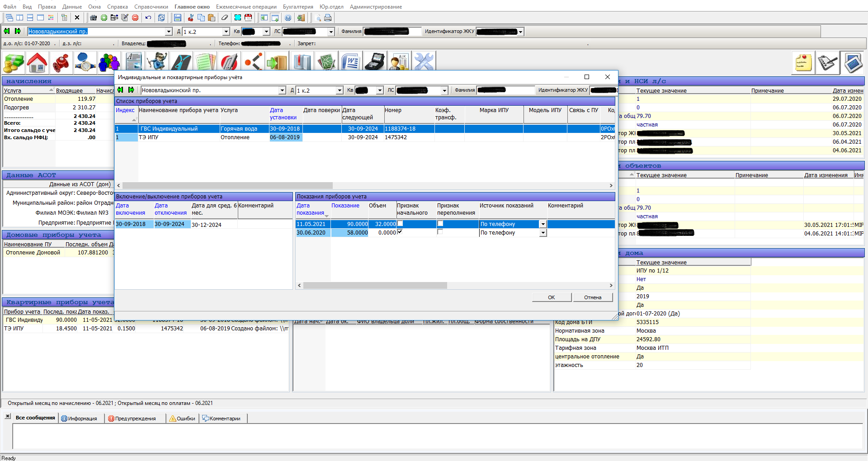
Task: Click the cash register terminal icon
Action: point(375,61)
